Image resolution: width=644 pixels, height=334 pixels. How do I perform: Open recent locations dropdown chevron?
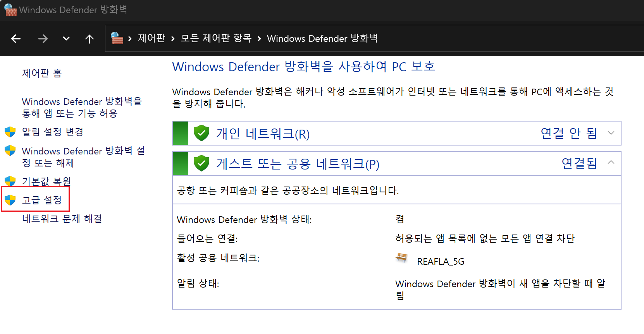(x=66, y=39)
